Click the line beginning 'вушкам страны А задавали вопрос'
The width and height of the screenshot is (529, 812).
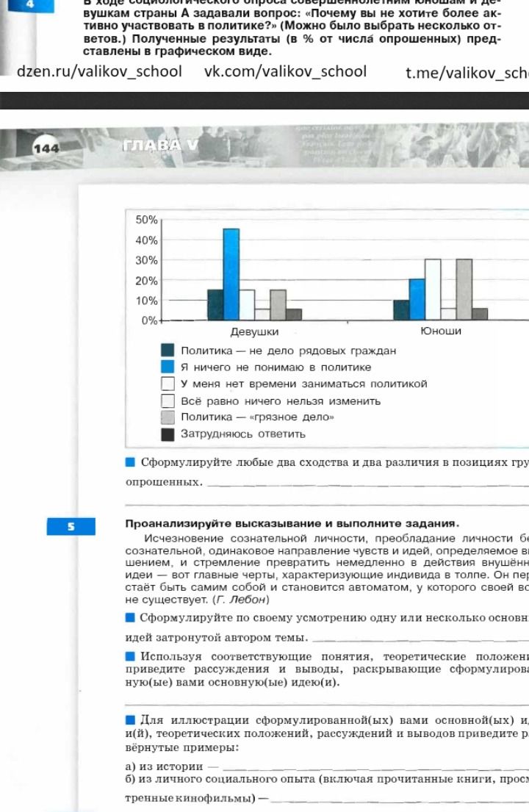coord(292,14)
